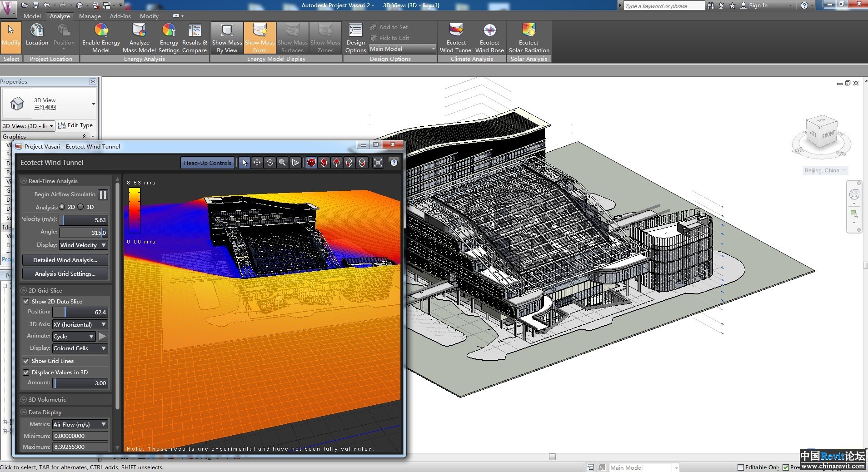Click Enable Energy Model icon
Screen dimensions: 868x472
tap(101, 31)
